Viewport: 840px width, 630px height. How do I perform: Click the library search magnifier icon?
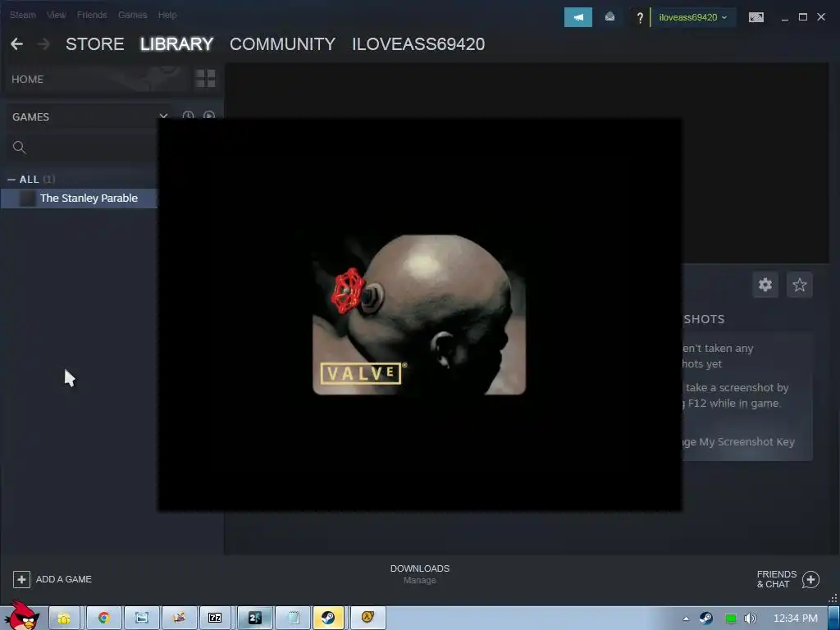[x=20, y=148]
